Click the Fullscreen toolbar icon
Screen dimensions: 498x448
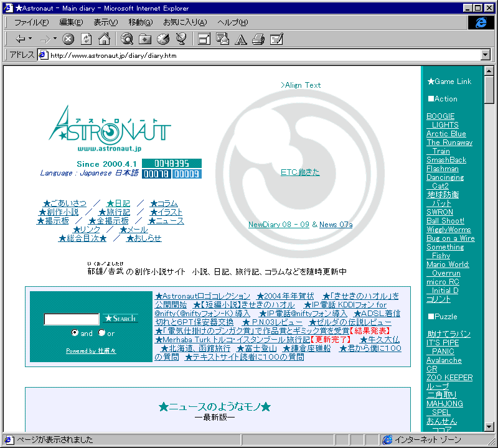(x=204, y=39)
